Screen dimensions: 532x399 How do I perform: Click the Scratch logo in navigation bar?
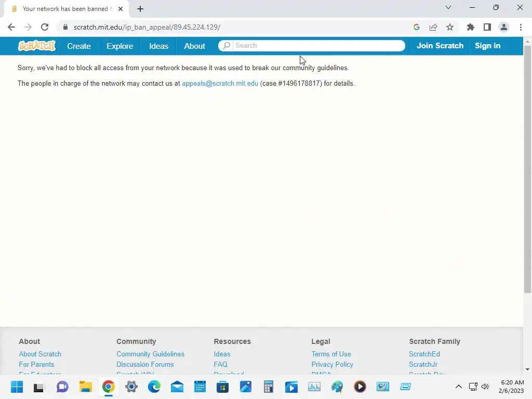click(x=37, y=46)
